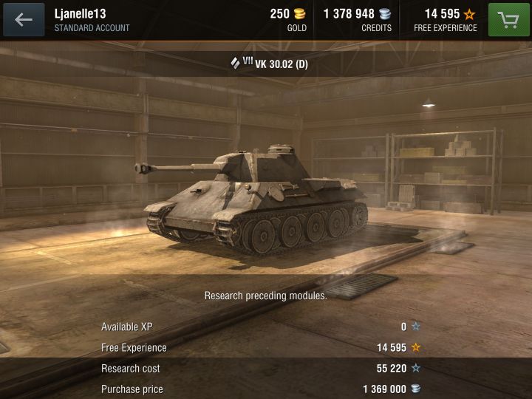532x399 pixels.
Task: Tap the back arrow button
Action: pyautogui.click(x=24, y=20)
